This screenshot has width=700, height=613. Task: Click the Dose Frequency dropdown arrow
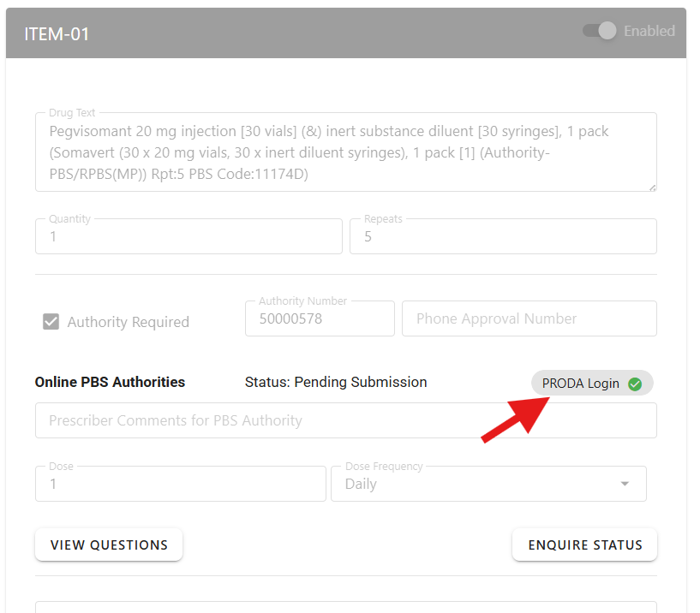[625, 484]
